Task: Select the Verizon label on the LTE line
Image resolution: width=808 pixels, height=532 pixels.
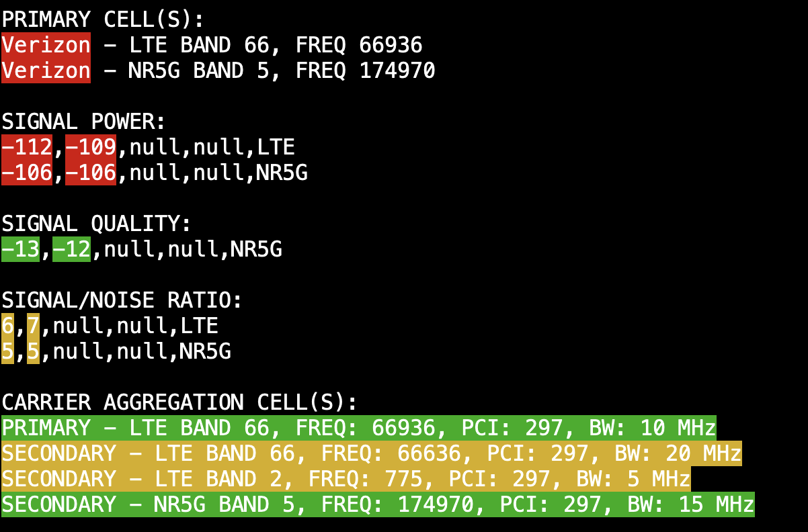Action: coord(46,45)
